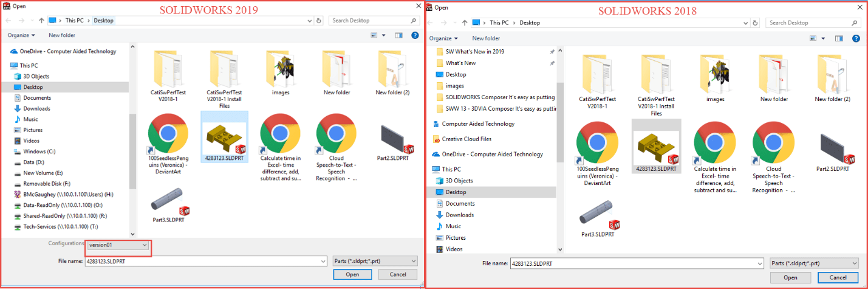Select Data (D:) drive in SOLIDWORKS 2019 tree
This screenshot has width=868, height=289.
tap(33, 162)
